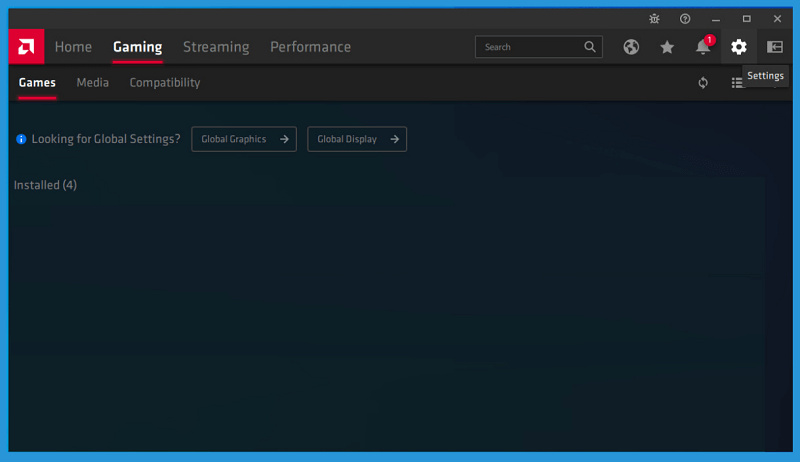Open favorites star icon
Image resolution: width=800 pixels, height=462 pixels.
tap(667, 47)
